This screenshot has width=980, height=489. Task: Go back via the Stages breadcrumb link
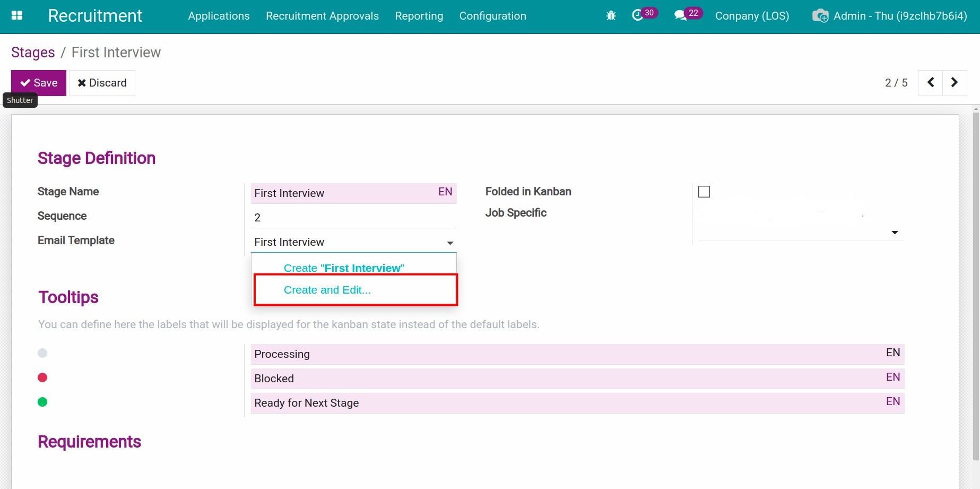pyautogui.click(x=33, y=52)
